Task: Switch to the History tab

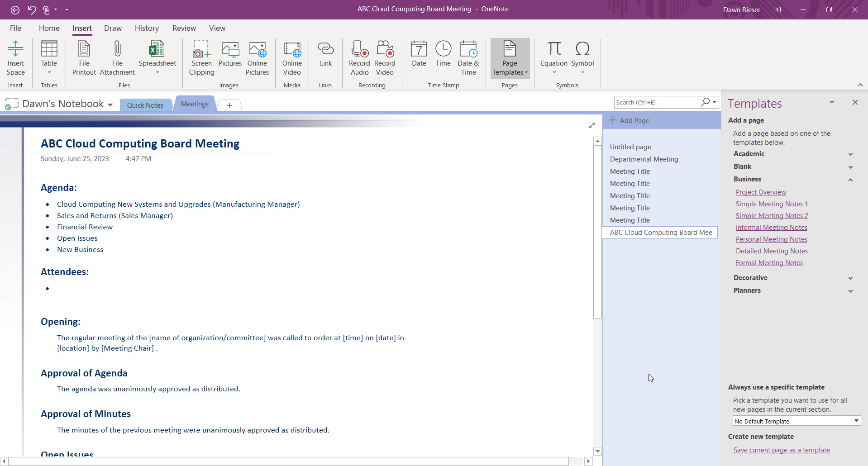Action: click(147, 28)
